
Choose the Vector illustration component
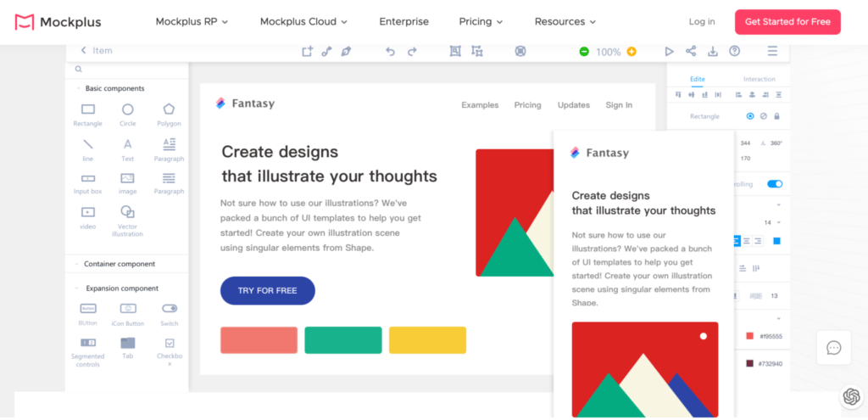[x=127, y=212]
